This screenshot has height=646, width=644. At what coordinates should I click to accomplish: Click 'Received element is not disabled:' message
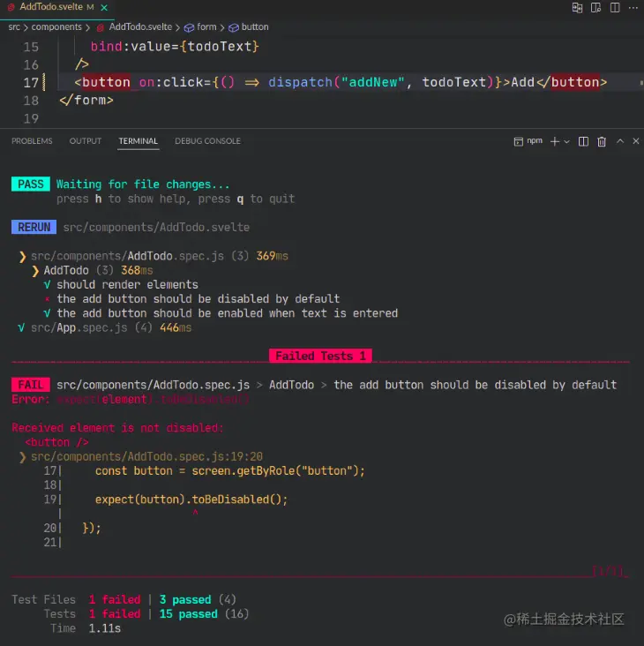click(117, 428)
